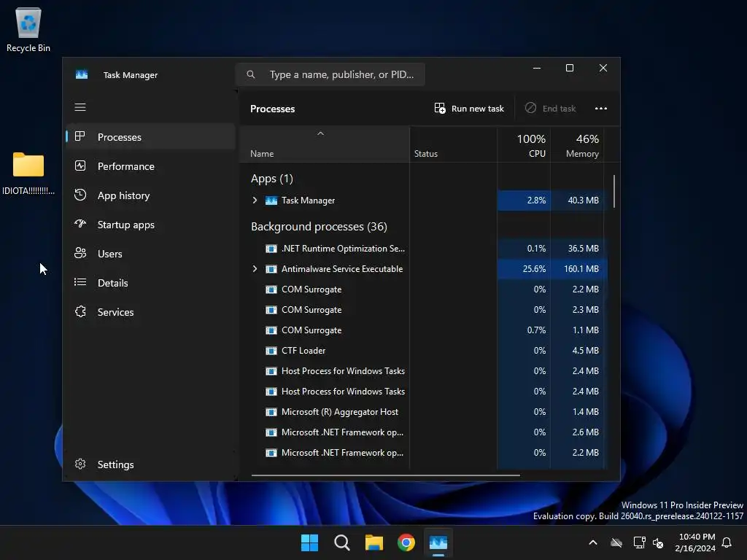Screen dimensions: 747x560
Task: Click the Antimalware Service Executable process icon
Action: tap(271, 269)
